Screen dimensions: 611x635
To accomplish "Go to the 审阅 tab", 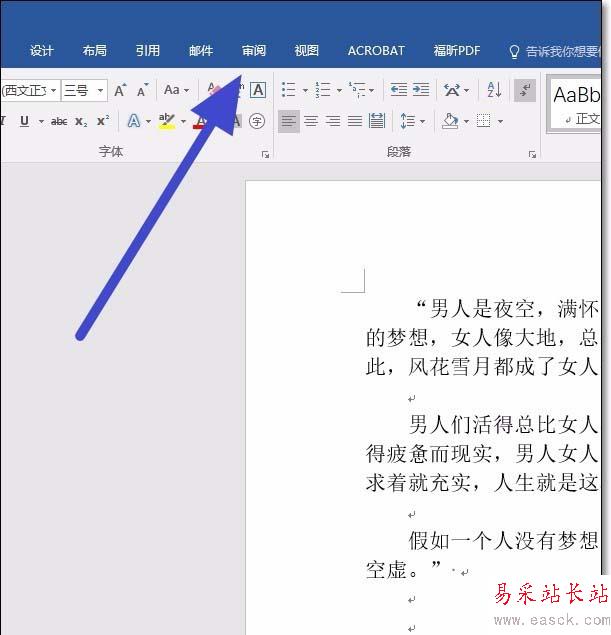I will pyautogui.click(x=254, y=51).
